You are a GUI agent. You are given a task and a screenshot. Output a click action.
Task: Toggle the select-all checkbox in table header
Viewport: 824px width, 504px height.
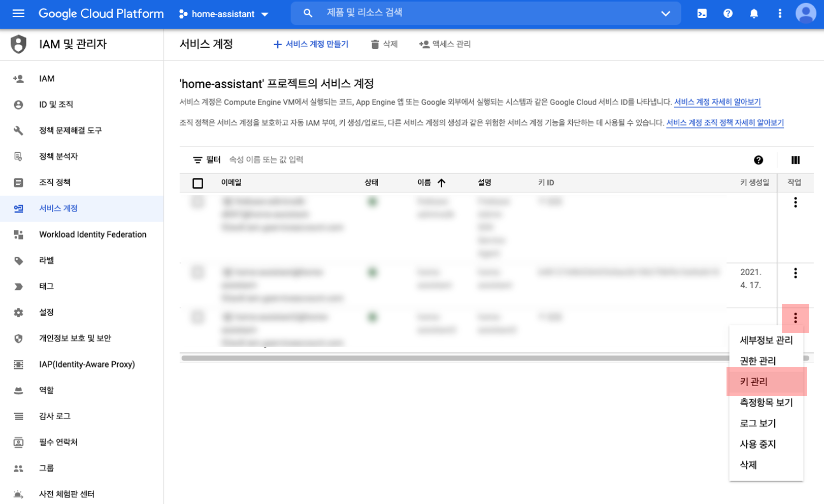[x=198, y=183]
